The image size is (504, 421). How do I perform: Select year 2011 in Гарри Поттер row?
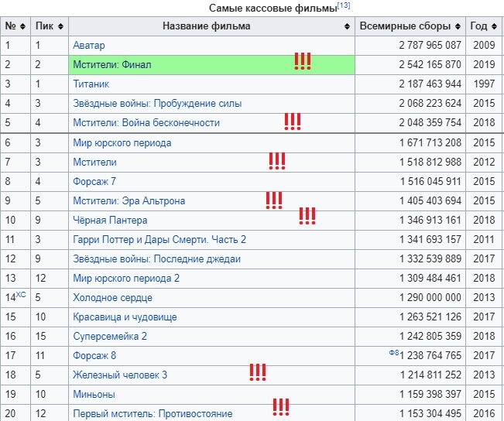[x=484, y=239]
